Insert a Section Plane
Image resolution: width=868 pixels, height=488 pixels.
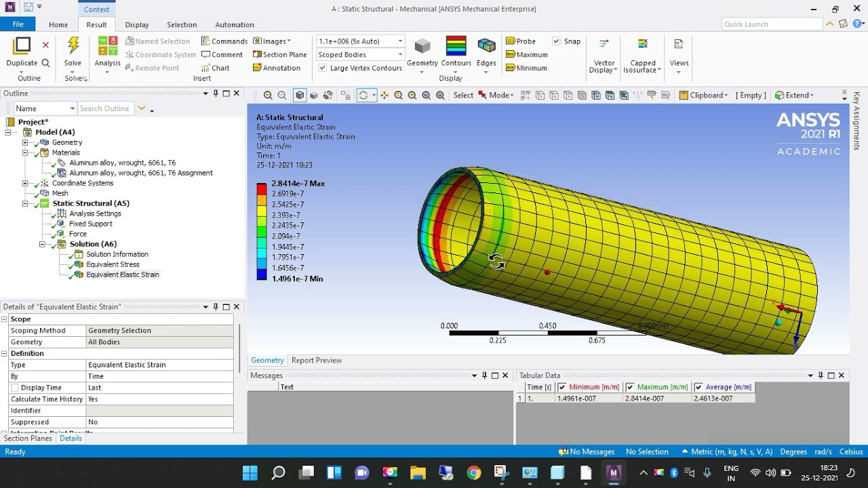[x=280, y=55]
